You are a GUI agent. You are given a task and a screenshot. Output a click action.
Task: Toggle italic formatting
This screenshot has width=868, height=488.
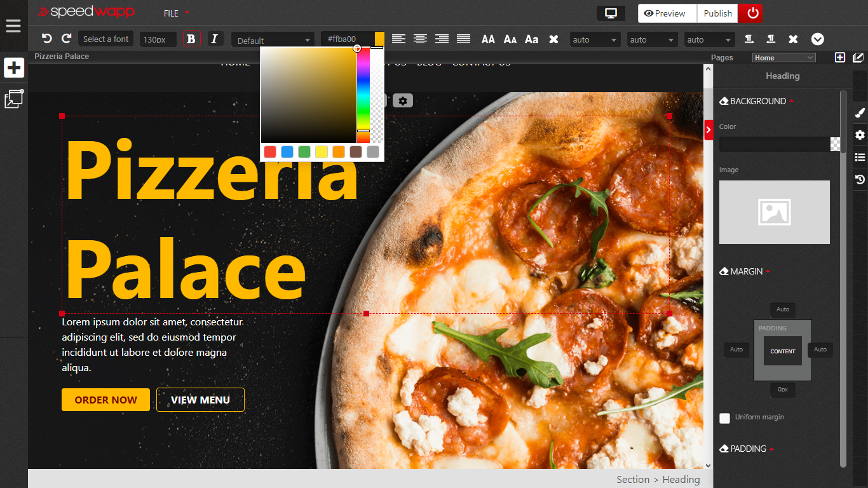click(214, 39)
